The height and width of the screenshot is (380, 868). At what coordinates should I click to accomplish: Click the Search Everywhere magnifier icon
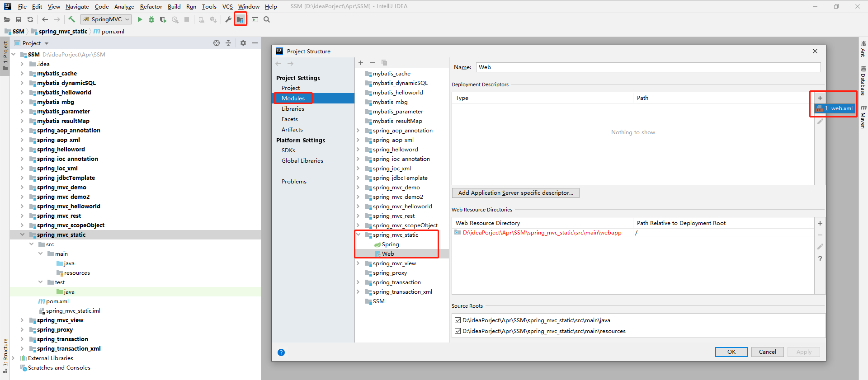point(267,19)
